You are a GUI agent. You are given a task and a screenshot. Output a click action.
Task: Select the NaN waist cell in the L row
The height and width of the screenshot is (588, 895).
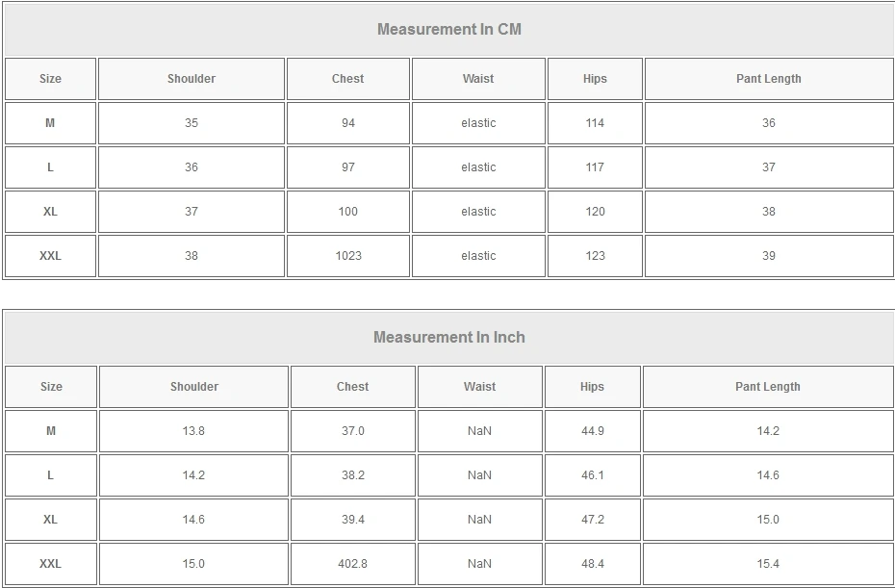click(x=479, y=475)
